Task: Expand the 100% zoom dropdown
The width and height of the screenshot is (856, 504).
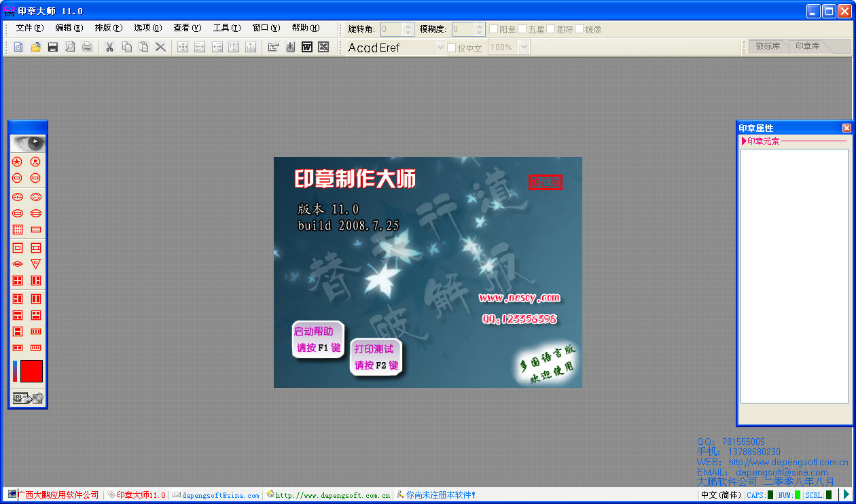Action: coord(524,48)
